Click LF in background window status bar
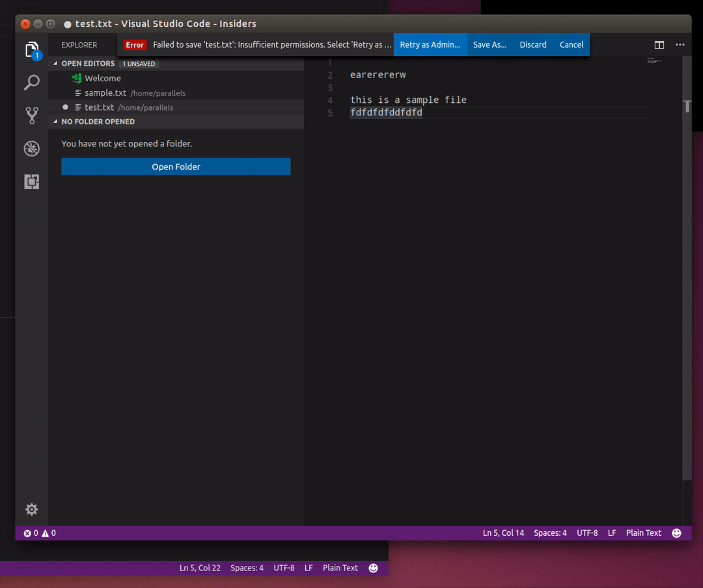 (x=309, y=568)
